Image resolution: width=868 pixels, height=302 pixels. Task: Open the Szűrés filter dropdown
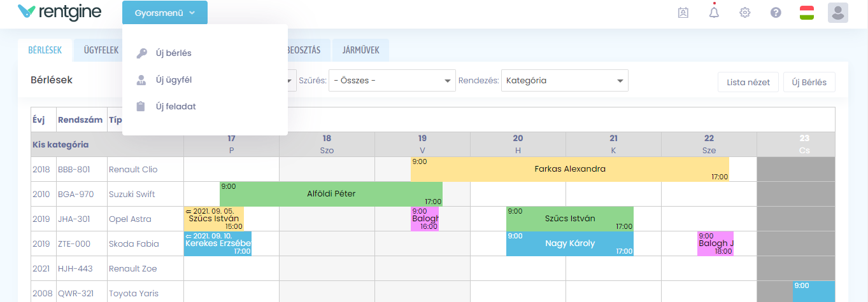pyautogui.click(x=392, y=81)
